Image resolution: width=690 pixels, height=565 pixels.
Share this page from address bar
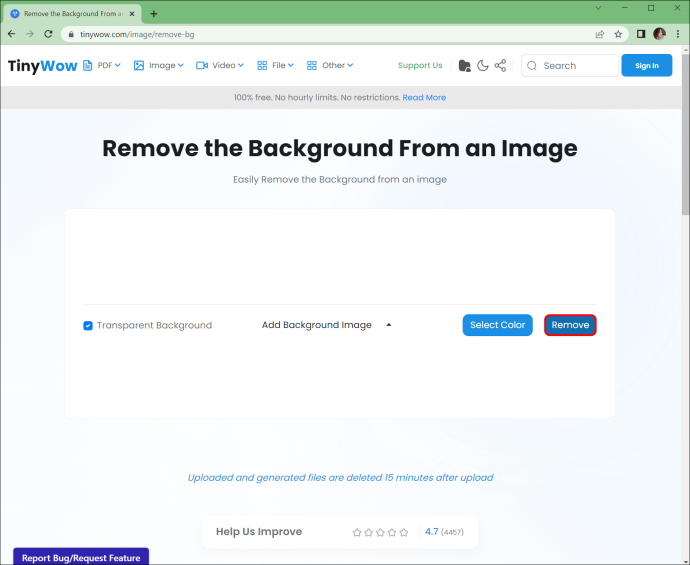599,34
